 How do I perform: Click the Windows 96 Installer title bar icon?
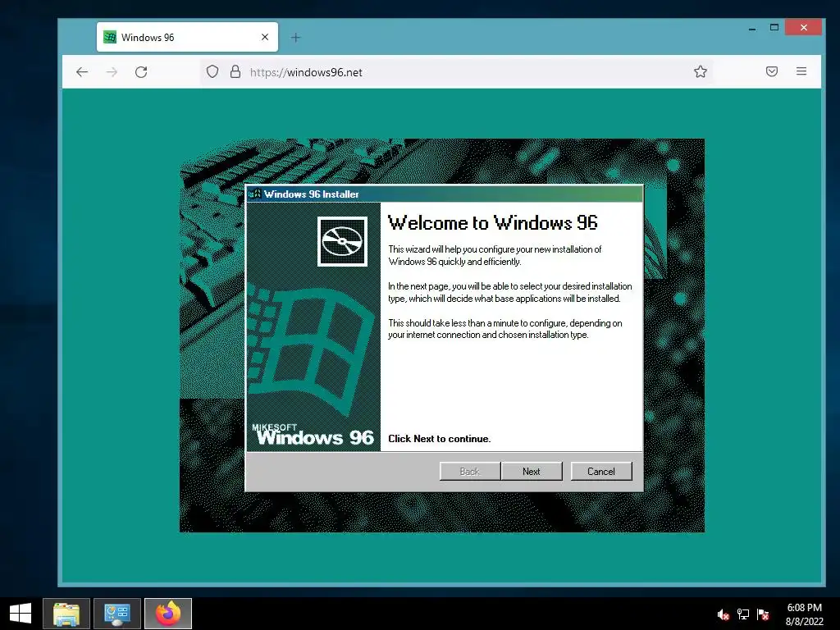tap(254, 194)
